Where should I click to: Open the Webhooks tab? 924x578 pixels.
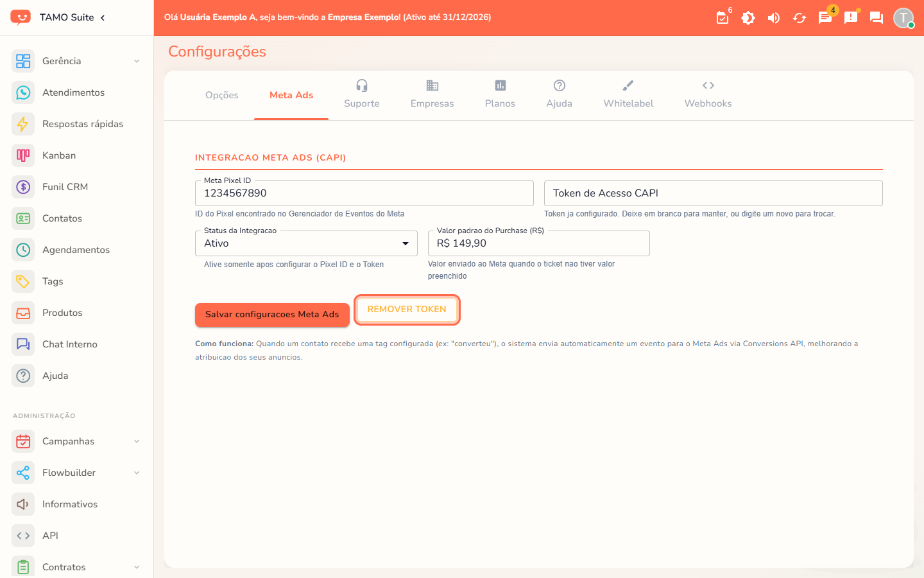coord(708,95)
